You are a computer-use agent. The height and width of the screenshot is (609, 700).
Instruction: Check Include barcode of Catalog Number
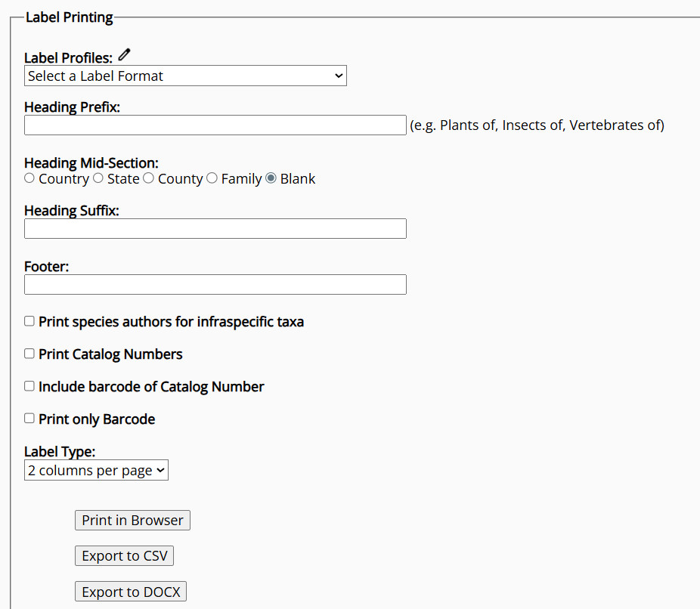[x=29, y=385]
